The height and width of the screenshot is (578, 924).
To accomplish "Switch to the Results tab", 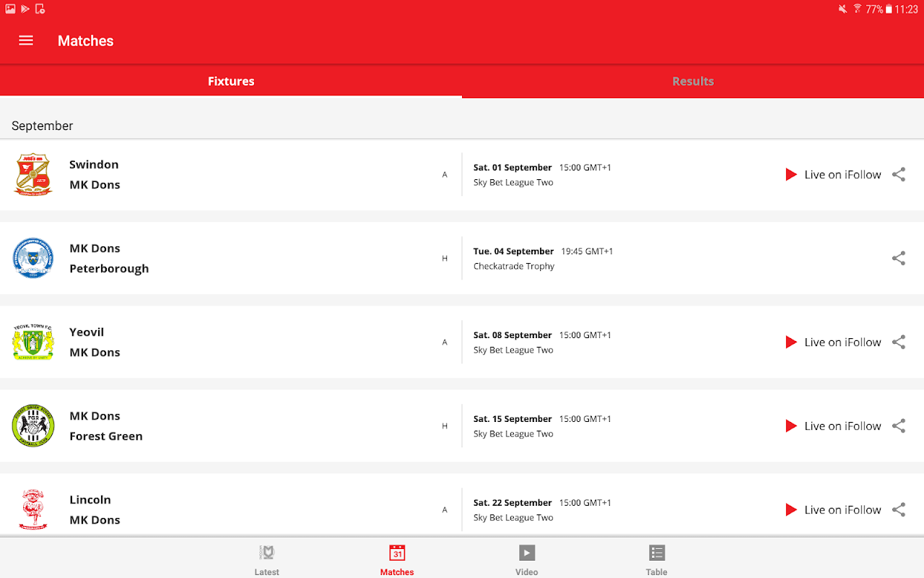I will (693, 81).
